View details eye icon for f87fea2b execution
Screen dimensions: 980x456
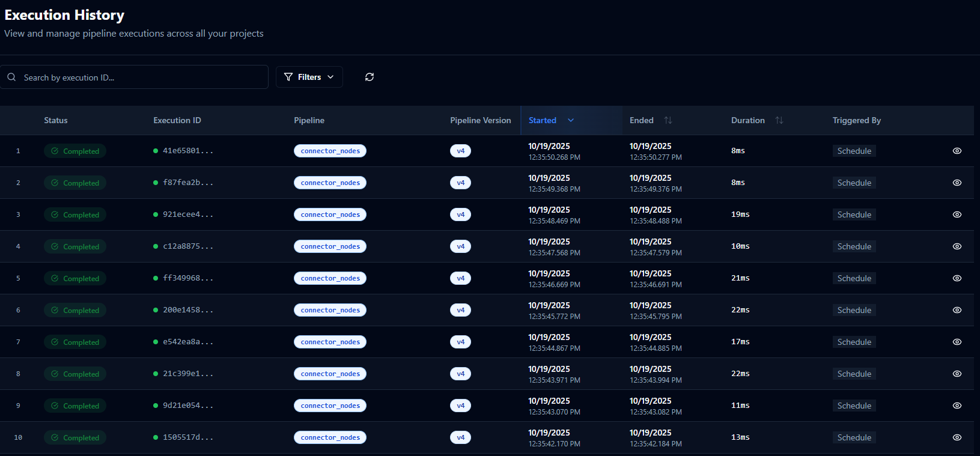pos(957,183)
